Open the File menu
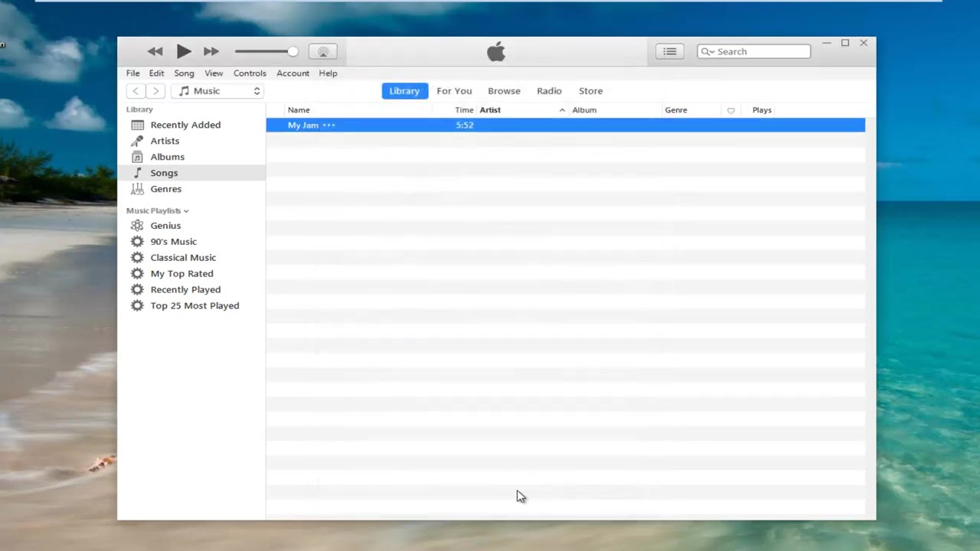The height and width of the screenshot is (551, 980). 133,73
